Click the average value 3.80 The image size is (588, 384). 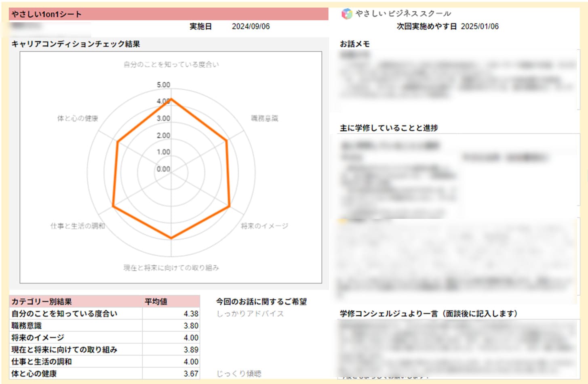191,326
